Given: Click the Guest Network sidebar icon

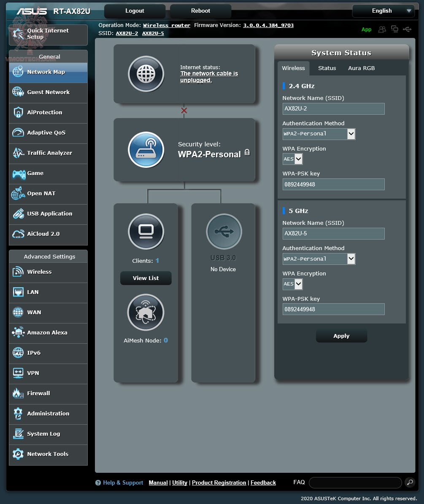Looking at the screenshot, I should [x=18, y=92].
